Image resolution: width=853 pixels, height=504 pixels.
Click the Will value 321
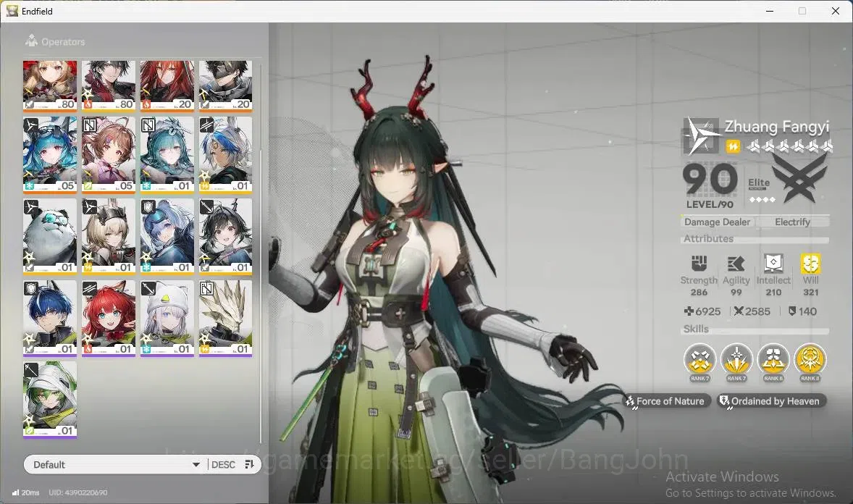(x=810, y=293)
